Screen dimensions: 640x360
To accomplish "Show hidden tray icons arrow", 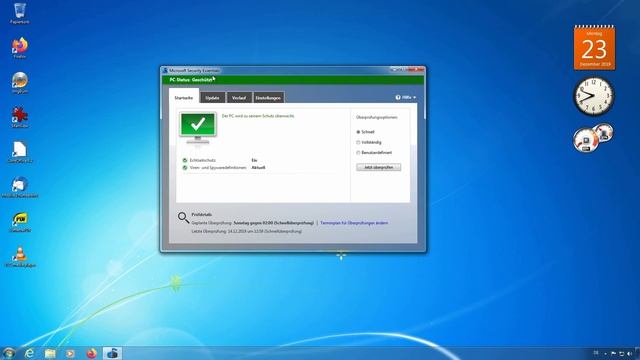I will [605, 353].
